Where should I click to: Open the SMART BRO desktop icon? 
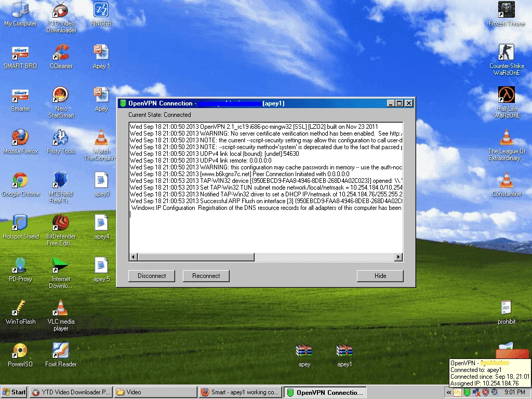(20, 57)
